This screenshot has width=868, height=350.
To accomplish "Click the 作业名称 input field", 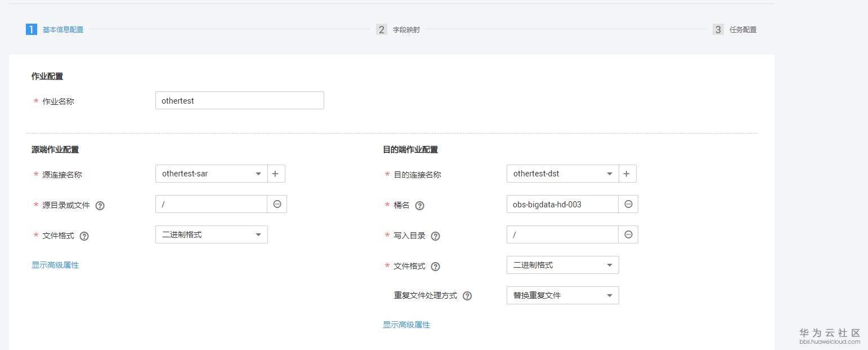I will (239, 101).
